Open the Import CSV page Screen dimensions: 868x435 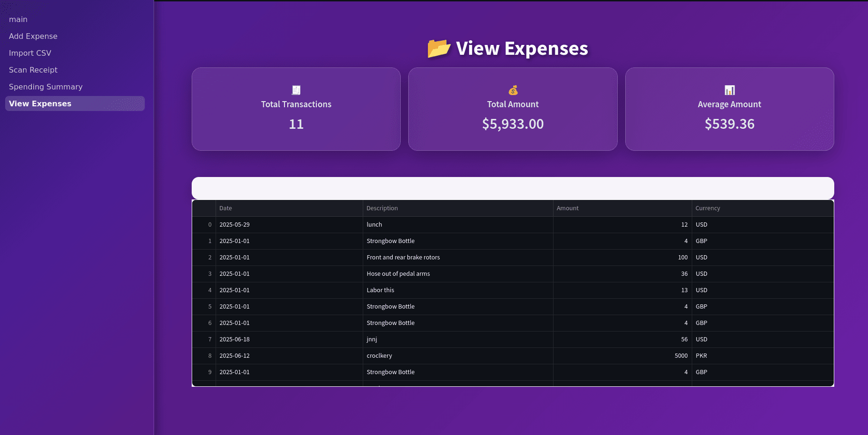pos(30,53)
